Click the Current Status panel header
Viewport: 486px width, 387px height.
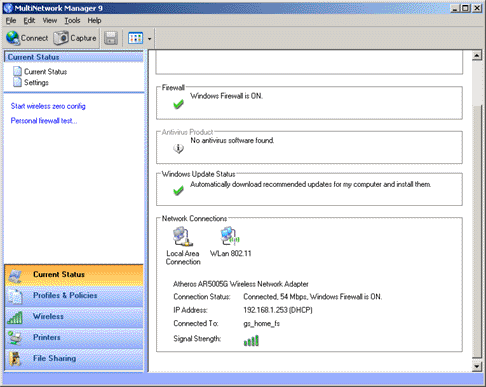point(74,57)
